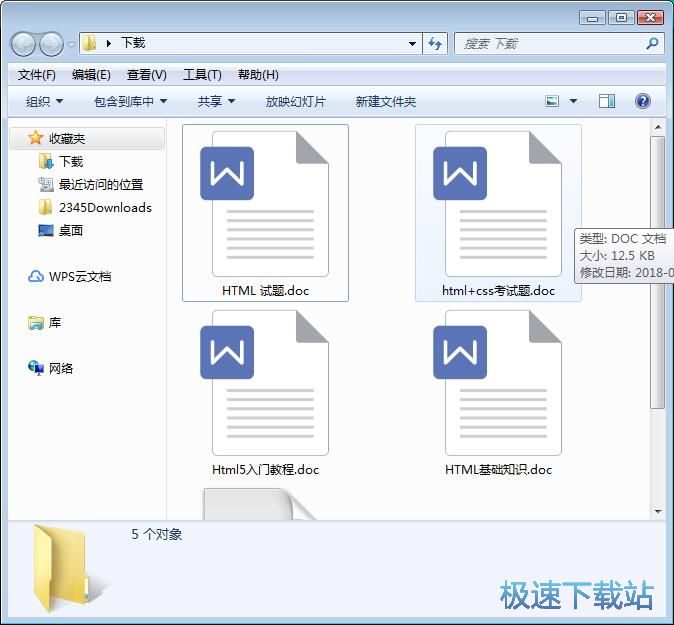The image size is (674, 625).
Task: Click the magnifier search icon
Action: [x=652, y=43]
